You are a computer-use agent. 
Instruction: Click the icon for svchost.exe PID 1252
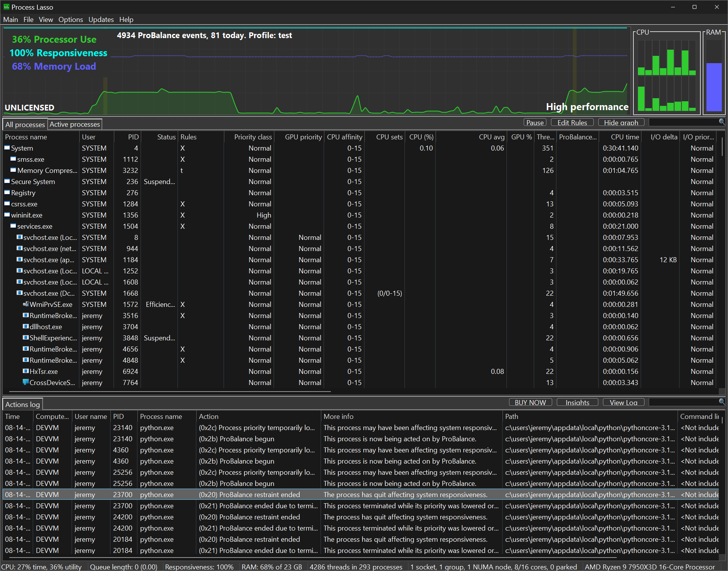point(19,271)
